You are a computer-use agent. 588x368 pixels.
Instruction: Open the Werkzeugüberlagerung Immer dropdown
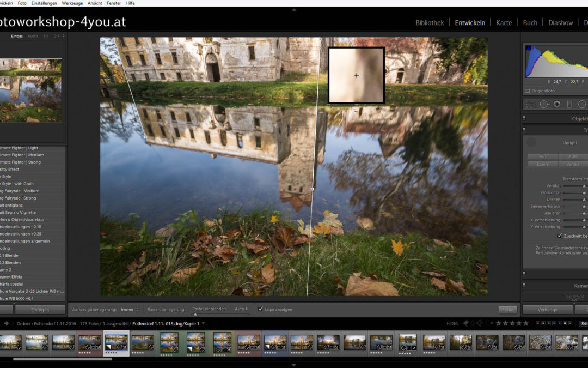coord(130,310)
